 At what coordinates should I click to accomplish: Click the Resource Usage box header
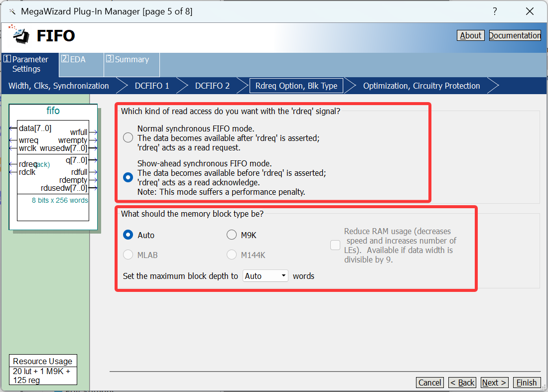[43, 361]
